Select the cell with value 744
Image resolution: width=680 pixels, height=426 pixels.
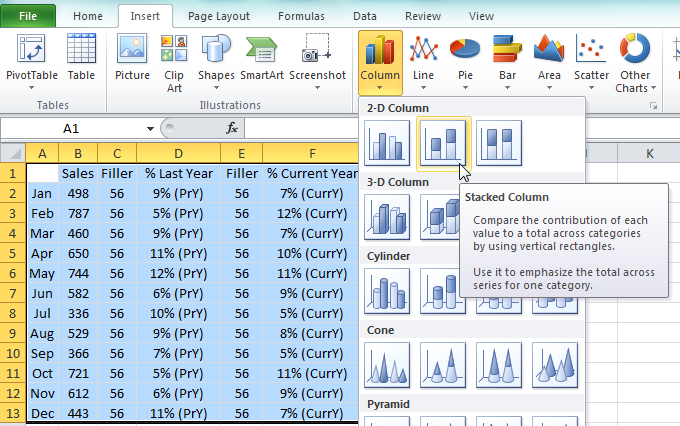point(78,273)
